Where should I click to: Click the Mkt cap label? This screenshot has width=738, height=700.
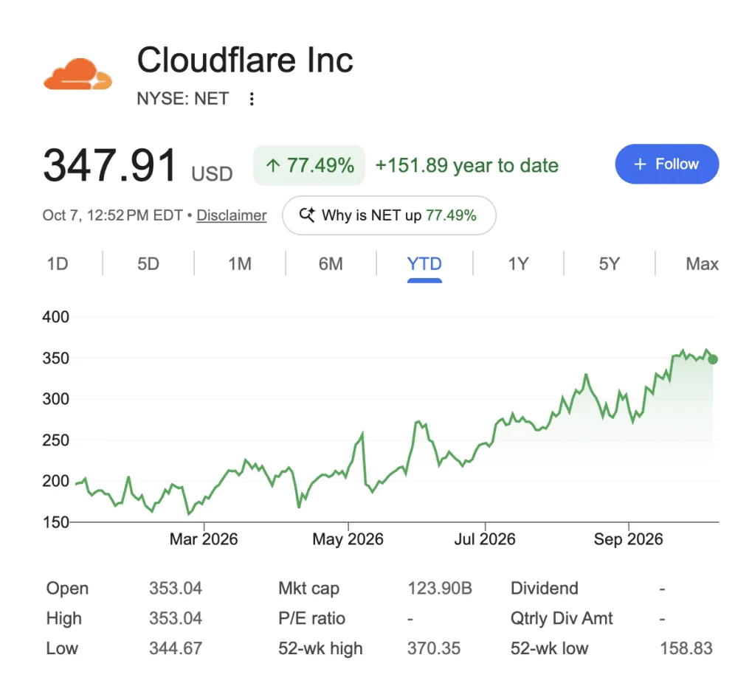(308, 589)
